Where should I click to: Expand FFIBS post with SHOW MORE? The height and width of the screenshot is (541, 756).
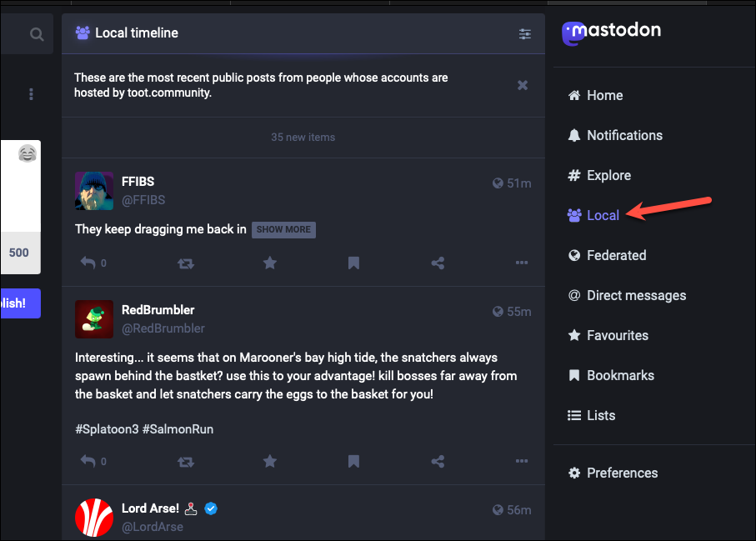point(283,229)
